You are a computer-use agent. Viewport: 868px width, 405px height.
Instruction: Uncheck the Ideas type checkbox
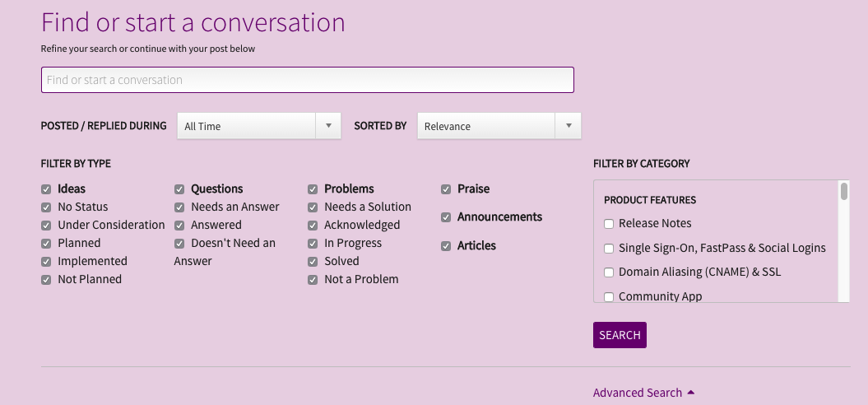[46, 189]
